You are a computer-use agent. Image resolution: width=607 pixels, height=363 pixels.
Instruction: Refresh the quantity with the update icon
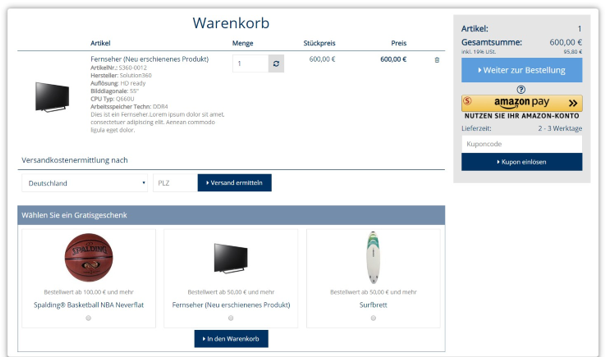(276, 63)
